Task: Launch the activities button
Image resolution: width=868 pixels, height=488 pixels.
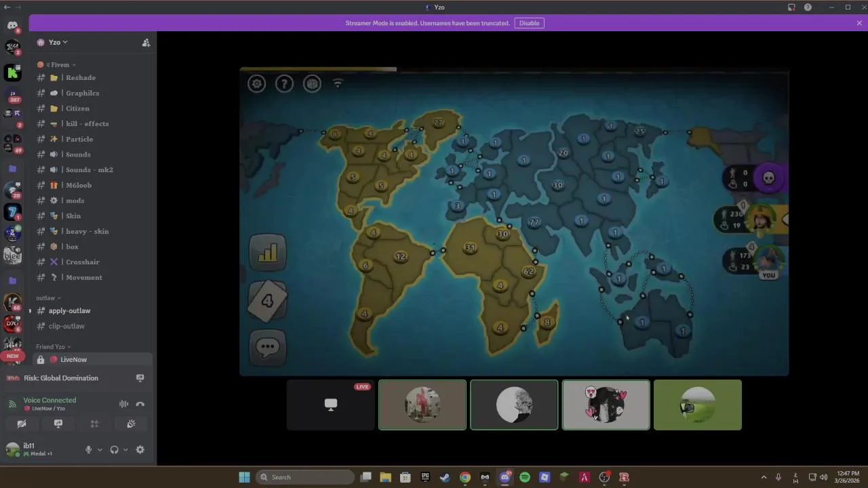Action: 95,424
